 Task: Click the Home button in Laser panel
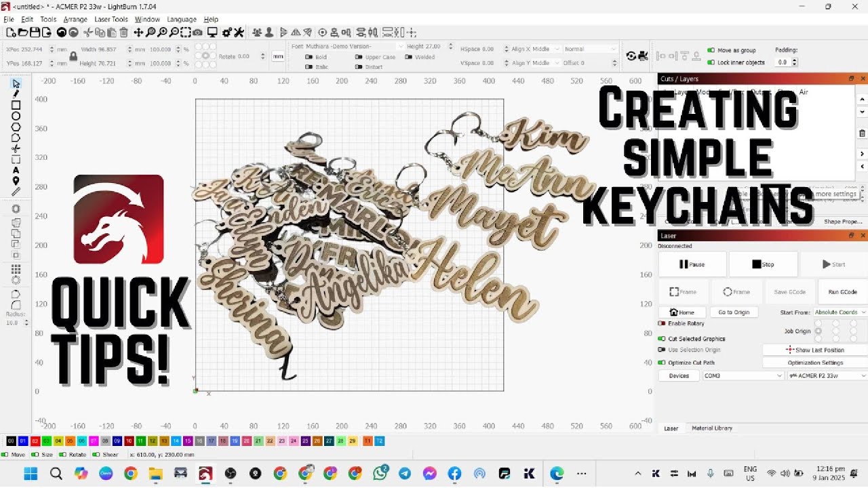682,312
